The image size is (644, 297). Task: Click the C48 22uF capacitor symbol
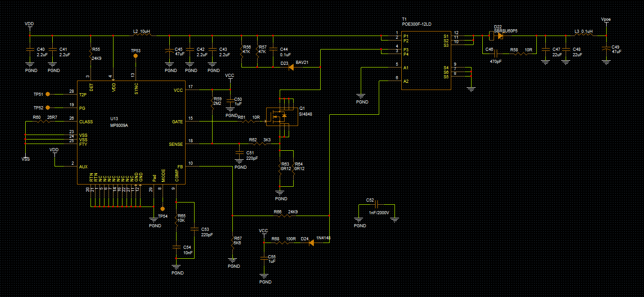pos(566,49)
